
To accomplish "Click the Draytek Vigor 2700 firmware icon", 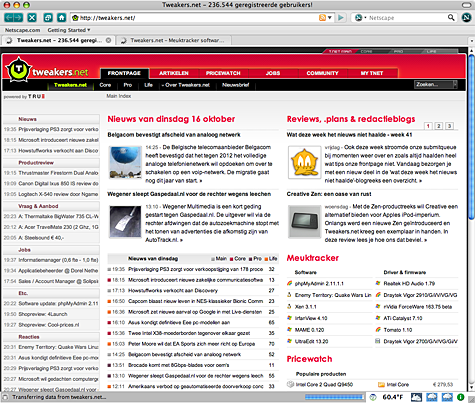I will point(378,341).
